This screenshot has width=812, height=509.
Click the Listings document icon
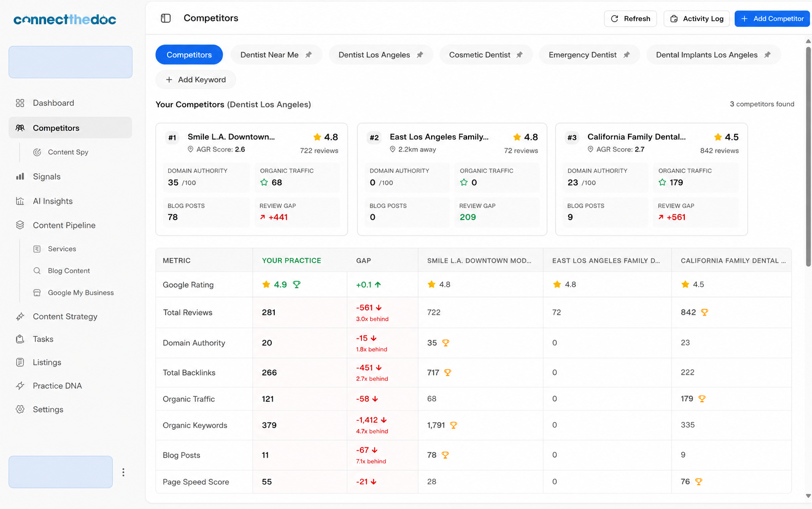[x=20, y=362]
